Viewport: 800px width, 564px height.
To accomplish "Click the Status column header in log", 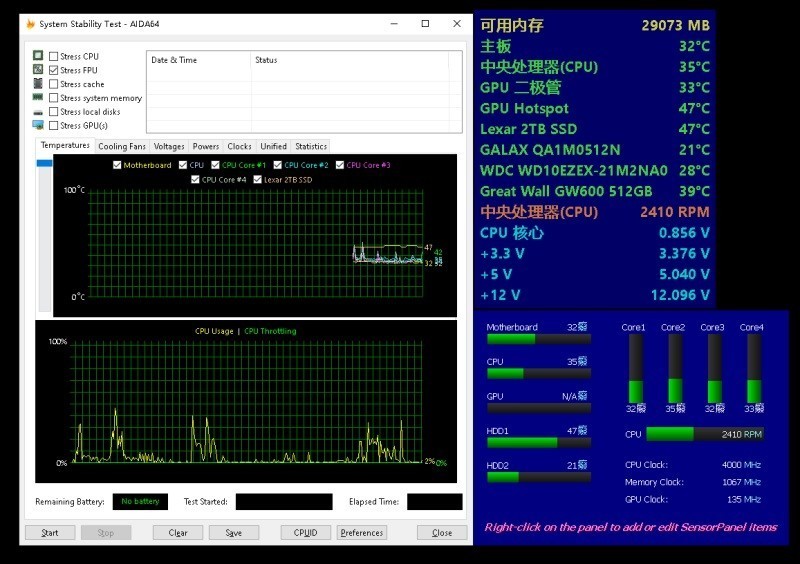I will coord(266,60).
